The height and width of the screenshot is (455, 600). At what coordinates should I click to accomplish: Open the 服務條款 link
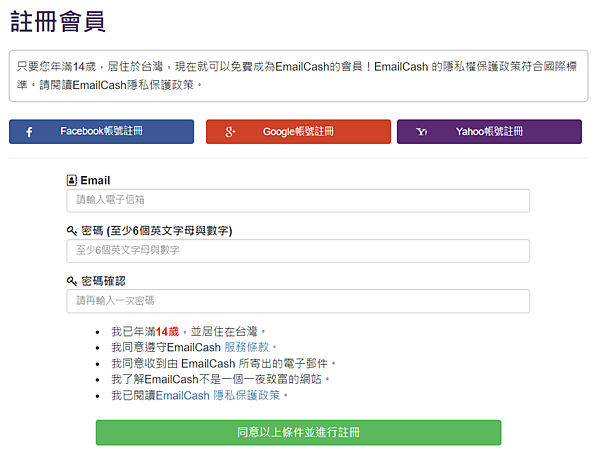pyautogui.click(x=247, y=347)
